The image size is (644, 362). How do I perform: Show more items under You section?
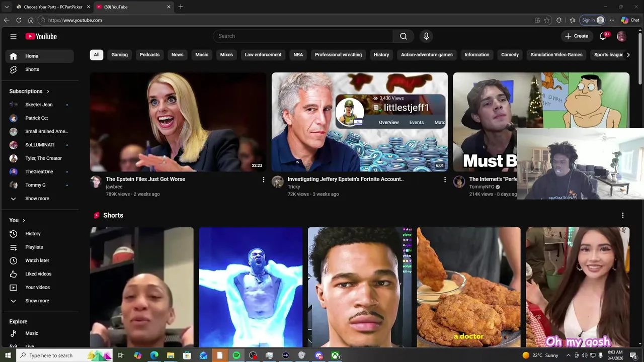(x=40, y=301)
